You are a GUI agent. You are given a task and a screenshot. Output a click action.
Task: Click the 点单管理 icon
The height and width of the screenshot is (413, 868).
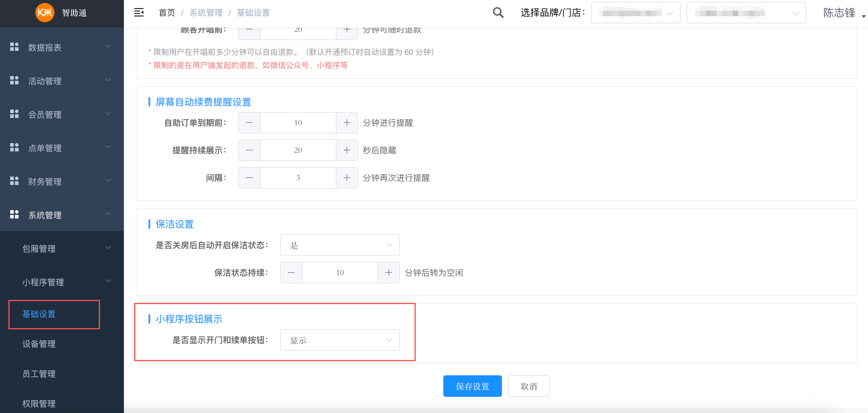pyautogui.click(x=14, y=147)
